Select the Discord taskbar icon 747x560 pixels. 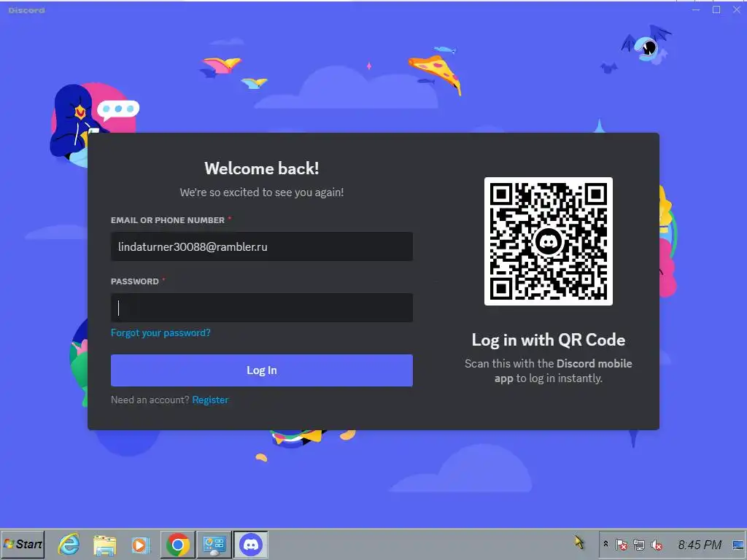251,544
